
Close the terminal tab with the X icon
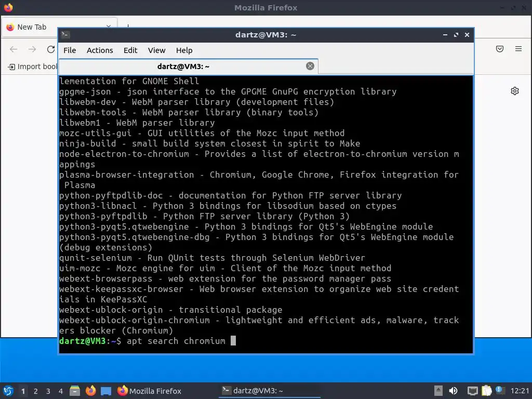click(310, 66)
